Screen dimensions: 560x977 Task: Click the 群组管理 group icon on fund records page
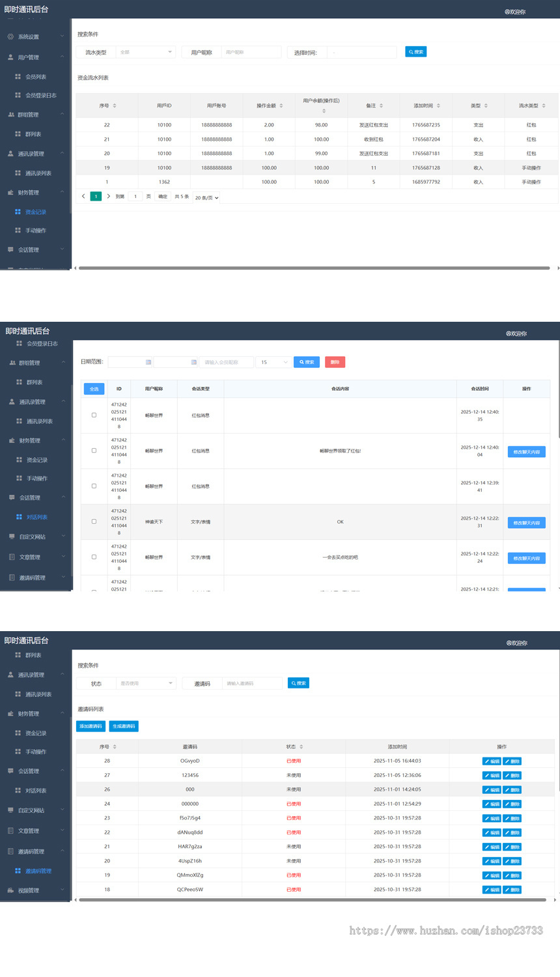coord(11,115)
